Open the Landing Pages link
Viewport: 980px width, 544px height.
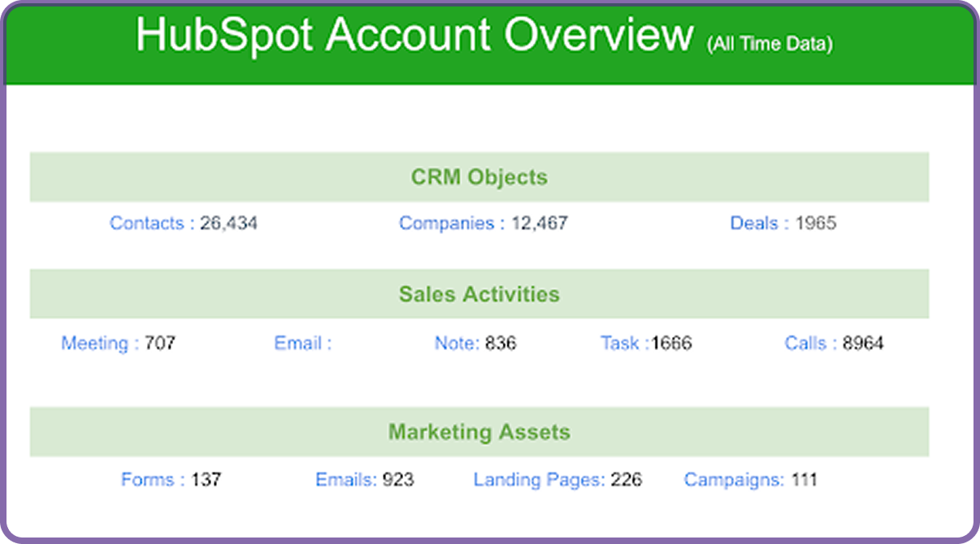coord(539,480)
